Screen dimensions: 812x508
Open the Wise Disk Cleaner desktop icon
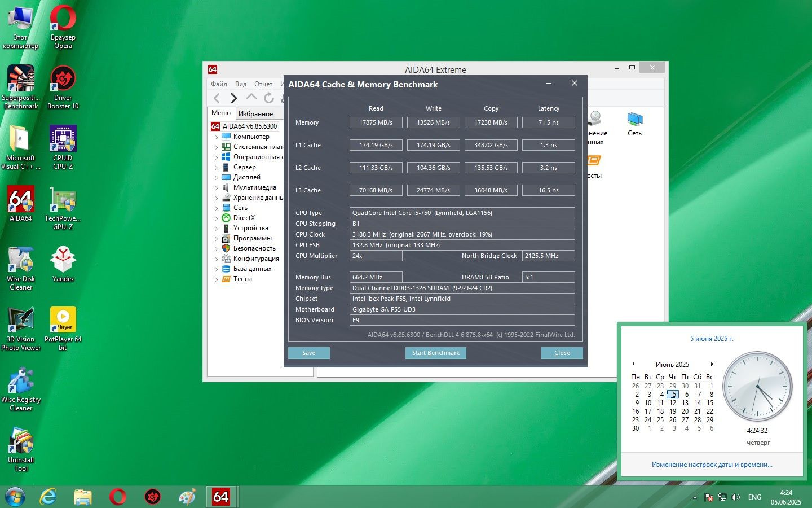[21, 269]
